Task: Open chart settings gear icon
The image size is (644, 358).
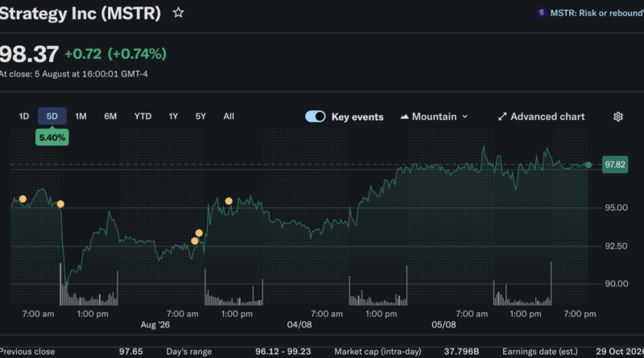Action: point(617,117)
